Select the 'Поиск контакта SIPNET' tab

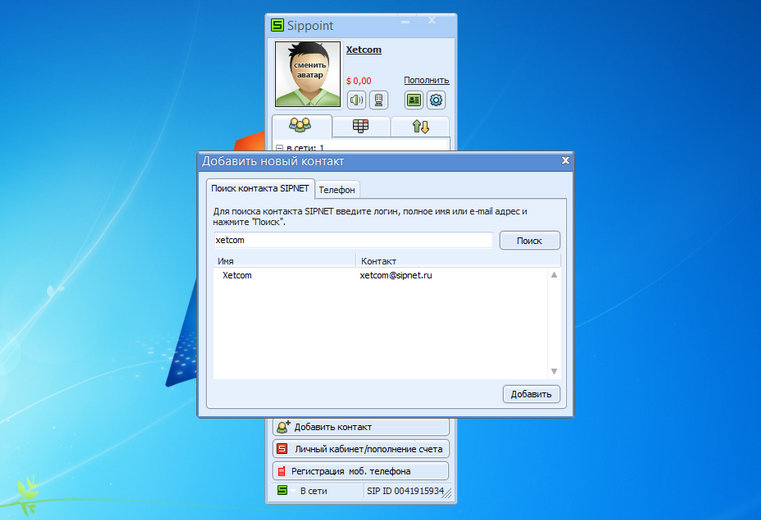pos(260,188)
